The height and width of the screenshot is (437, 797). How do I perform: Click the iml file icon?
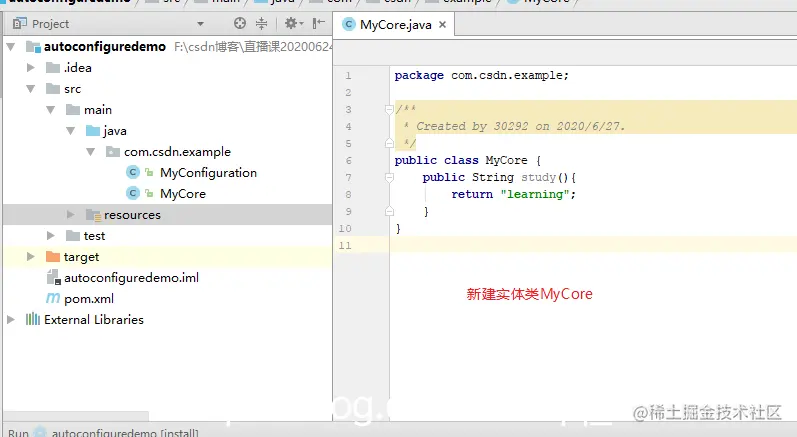click(54, 277)
